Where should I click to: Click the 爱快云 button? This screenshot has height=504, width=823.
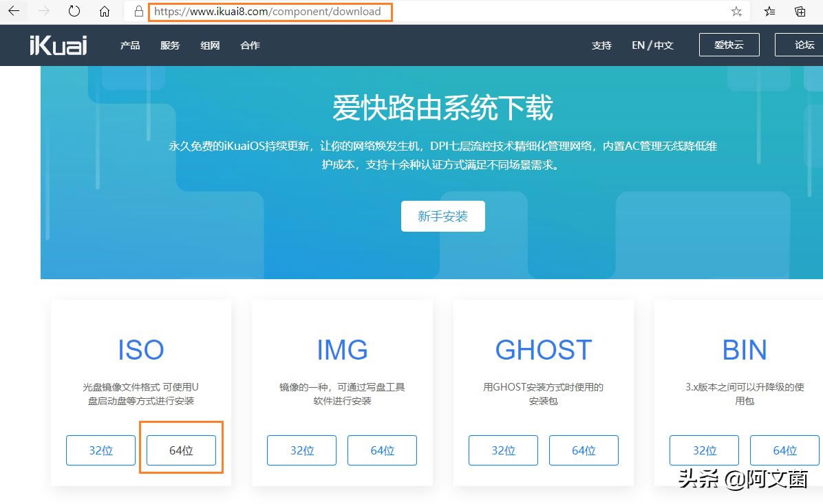tap(729, 45)
